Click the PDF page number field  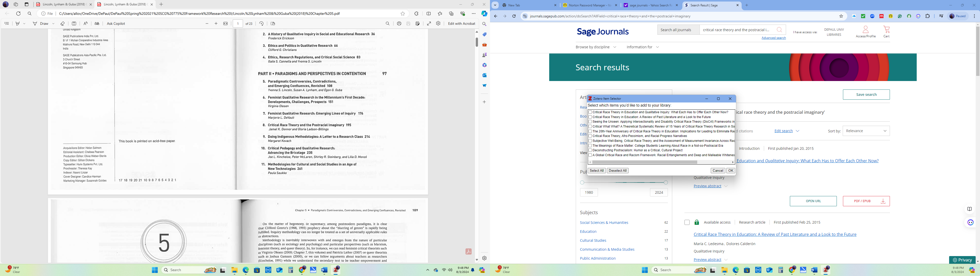[238, 24]
